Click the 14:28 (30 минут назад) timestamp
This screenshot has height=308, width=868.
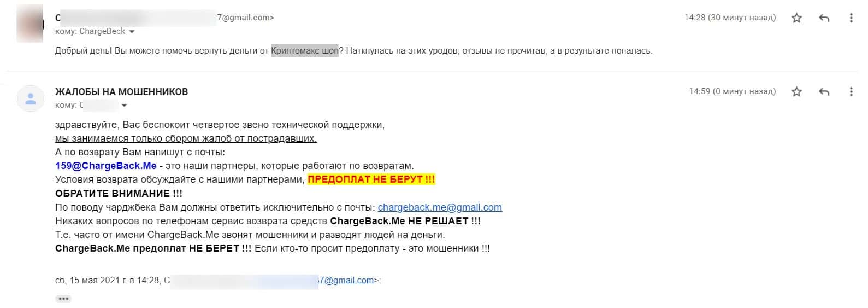pyautogui.click(x=729, y=18)
